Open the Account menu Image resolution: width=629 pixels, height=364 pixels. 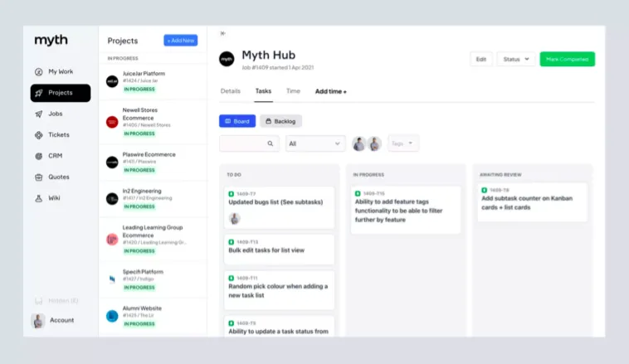coord(52,320)
